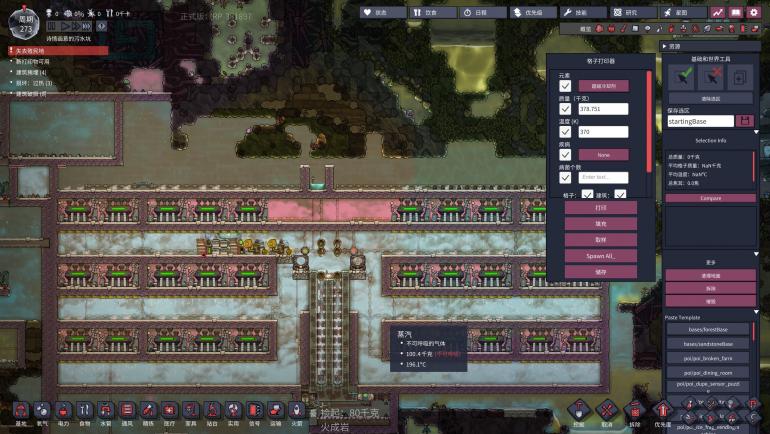The height and width of the screenshot is (434, 770).
Task: Open the Vitals management tab
Action: pos(383,13)
